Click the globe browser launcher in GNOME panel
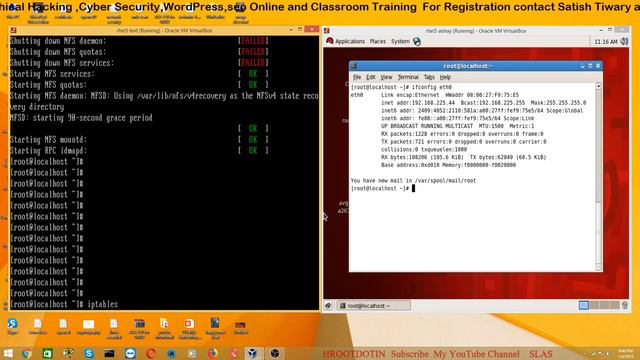The width and height of the screenshot is (640, 360). coord(417,41)
